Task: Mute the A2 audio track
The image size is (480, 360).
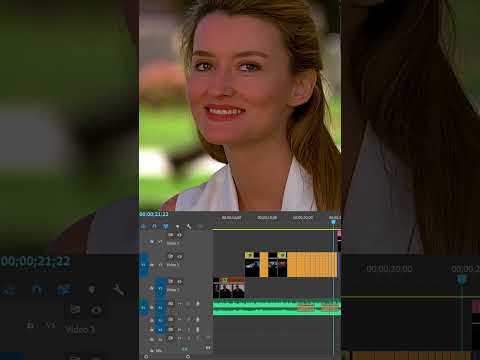Action: pos(180,319)
